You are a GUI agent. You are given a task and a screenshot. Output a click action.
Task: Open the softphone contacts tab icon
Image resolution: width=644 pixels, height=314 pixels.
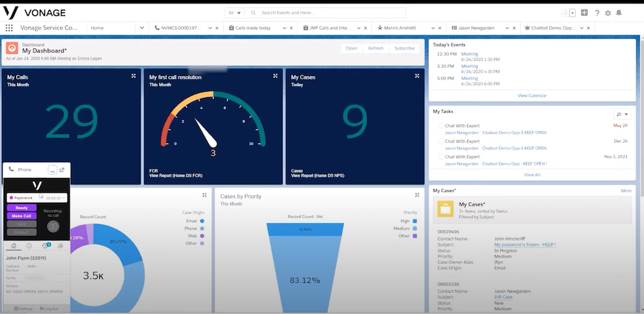pos(60,246)
